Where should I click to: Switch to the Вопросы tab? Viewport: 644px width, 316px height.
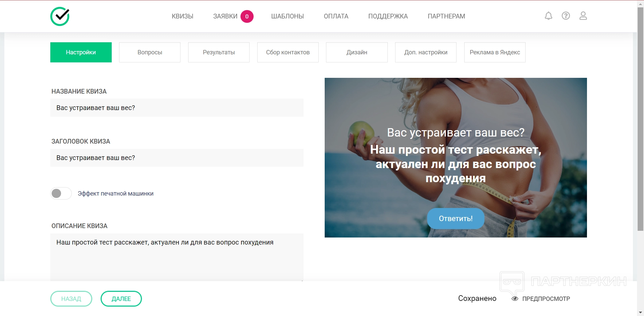click(x=150, y=52)
